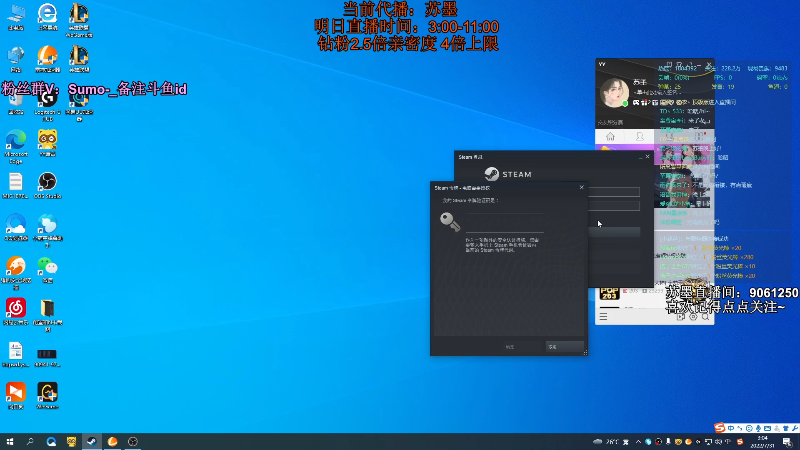
Task: Switch to the contacts tab in YY window
Action: tap(640, 136)
